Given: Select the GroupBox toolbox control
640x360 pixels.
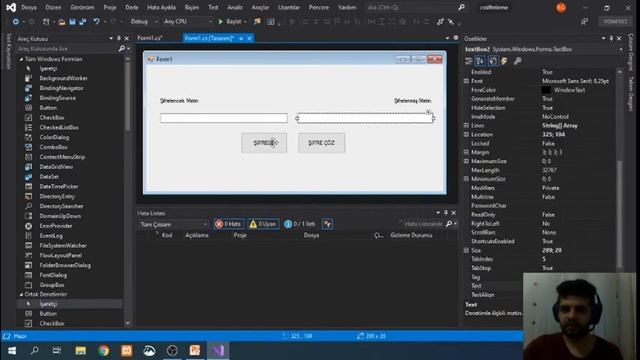Looking at the screenshot, I should (52, 285).
